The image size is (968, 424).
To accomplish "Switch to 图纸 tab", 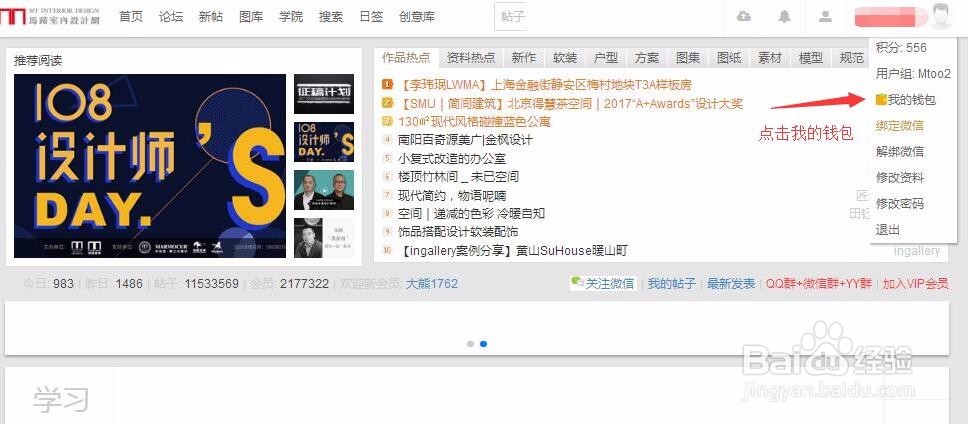I will coord(729,58).
